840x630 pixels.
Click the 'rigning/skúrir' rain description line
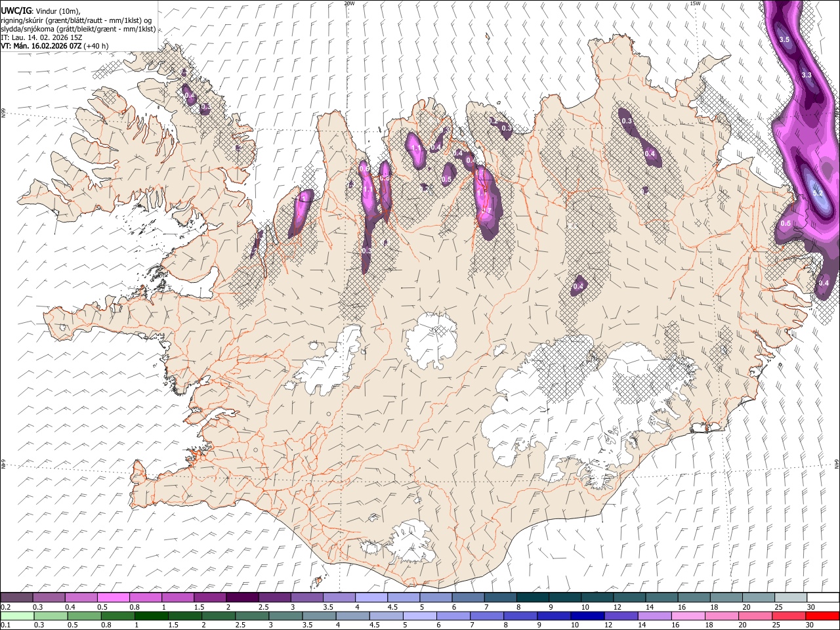(76, 20)
